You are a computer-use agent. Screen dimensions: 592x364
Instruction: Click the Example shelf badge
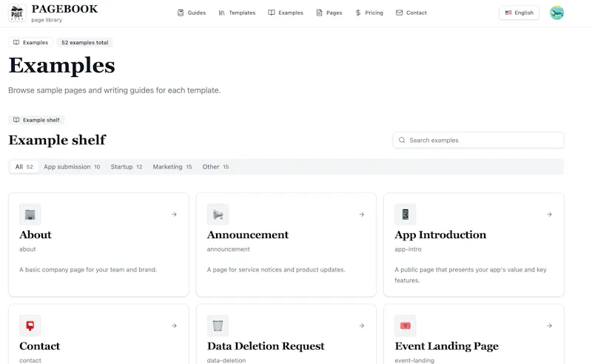pos(36,120)
